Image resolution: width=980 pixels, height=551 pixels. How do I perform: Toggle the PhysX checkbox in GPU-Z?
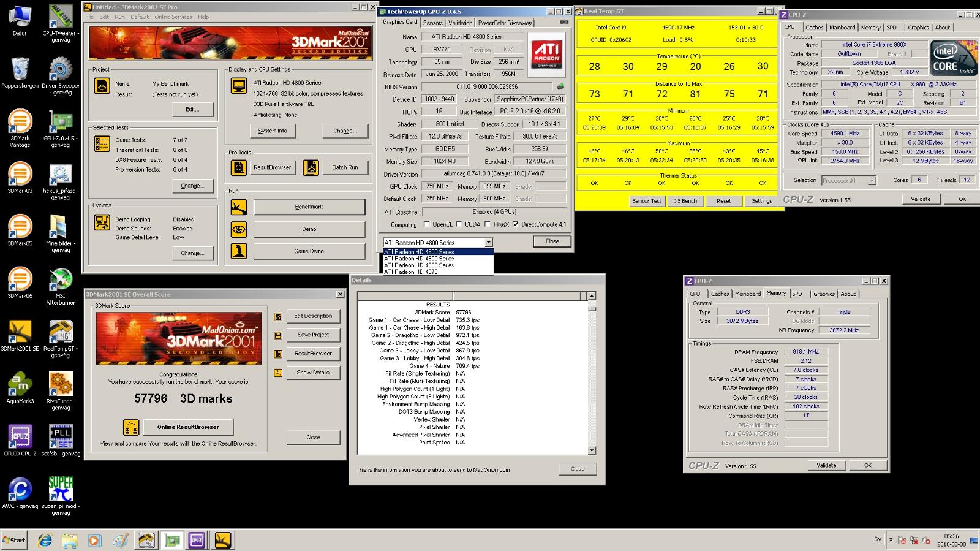(488, 224)
